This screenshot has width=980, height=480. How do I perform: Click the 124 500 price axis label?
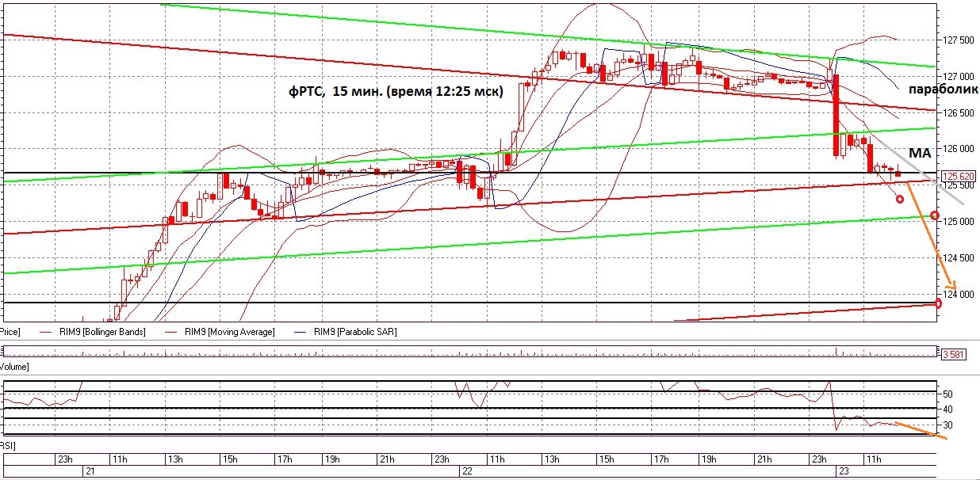[957, 257]
